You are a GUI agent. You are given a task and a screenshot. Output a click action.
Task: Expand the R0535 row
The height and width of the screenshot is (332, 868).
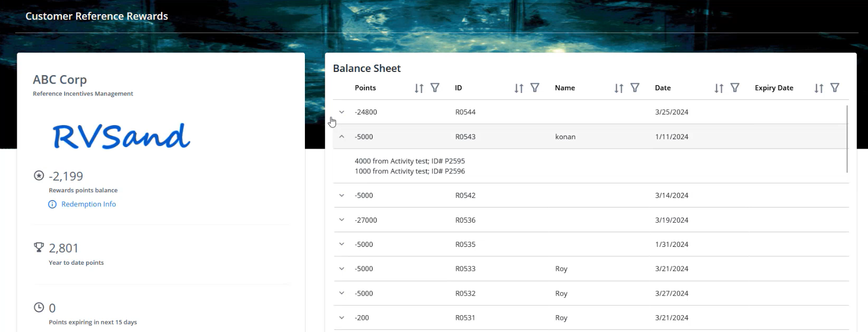(x=342, y=244)
